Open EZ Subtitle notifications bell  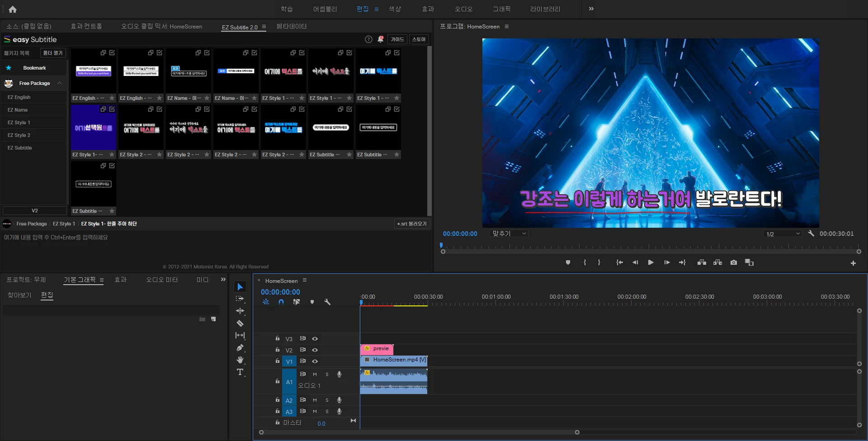(381, 39)
